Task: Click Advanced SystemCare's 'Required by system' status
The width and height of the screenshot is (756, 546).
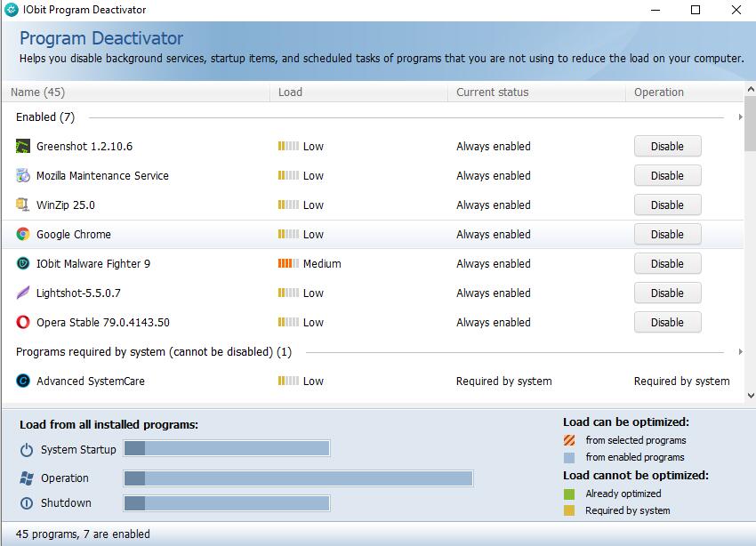Action: [503, 381]
